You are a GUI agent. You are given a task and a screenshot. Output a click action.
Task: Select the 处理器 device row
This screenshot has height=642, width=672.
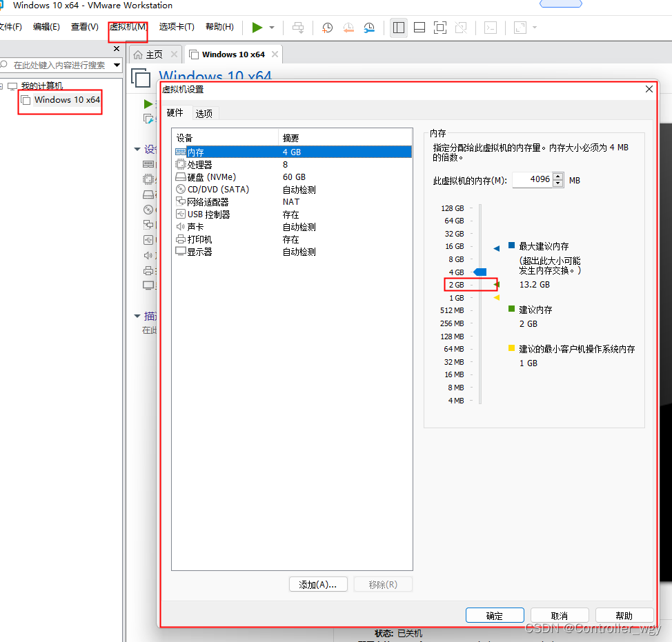pyautogui.click(x=293, y=165)
